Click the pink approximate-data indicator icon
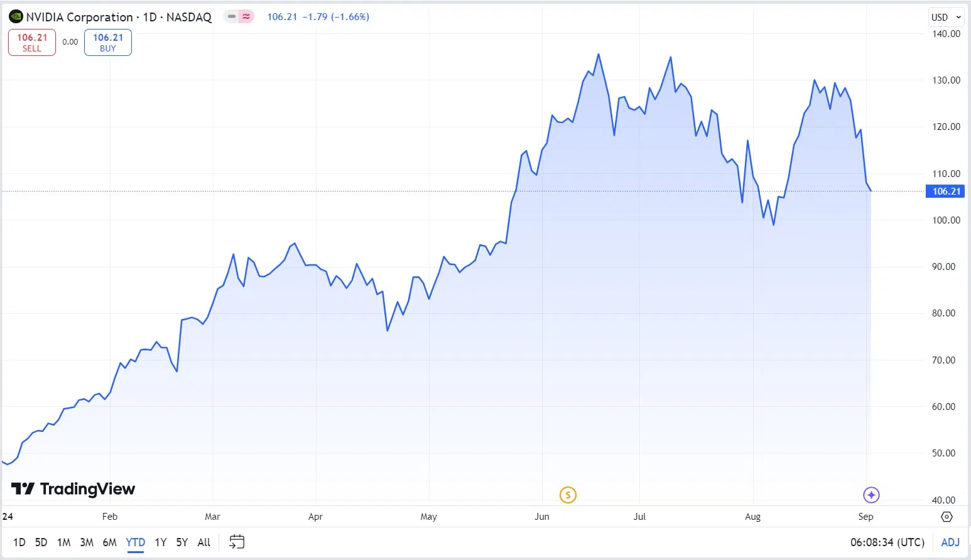 pos(246,17)
